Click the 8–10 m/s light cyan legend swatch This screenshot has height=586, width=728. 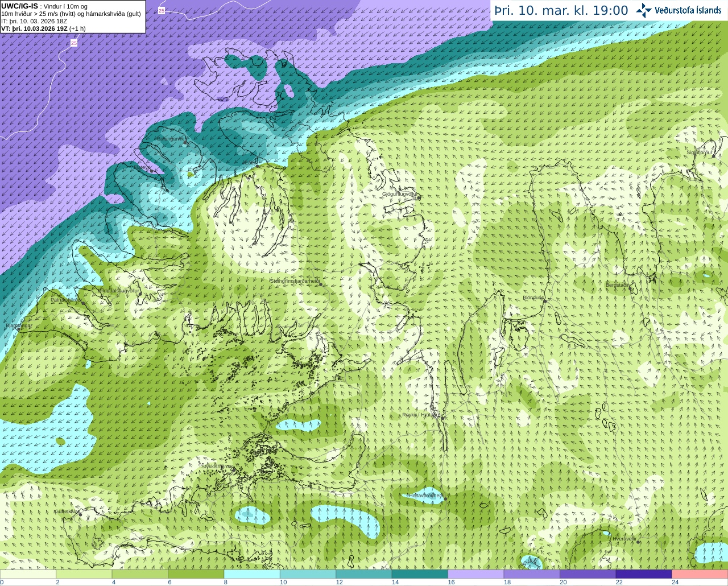[x=252, y=574]
